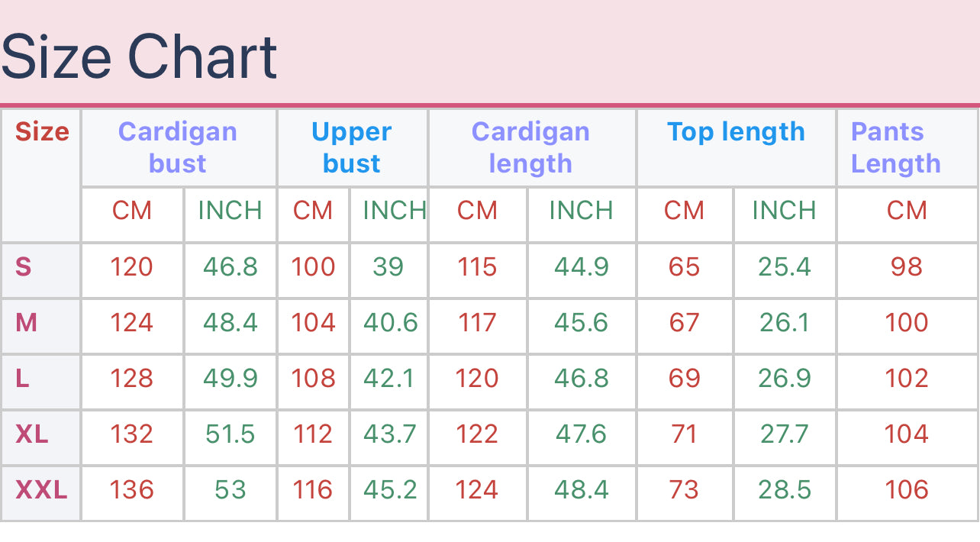980x542 pixels.
Task: Select the 46.8 cardigan bust inch cell
Action: tap(230, 267)
